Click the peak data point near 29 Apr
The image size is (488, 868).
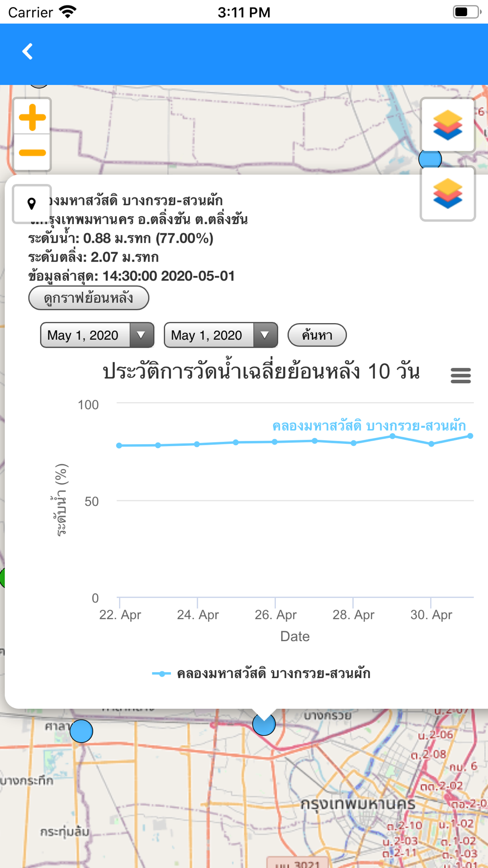(392, 436)
